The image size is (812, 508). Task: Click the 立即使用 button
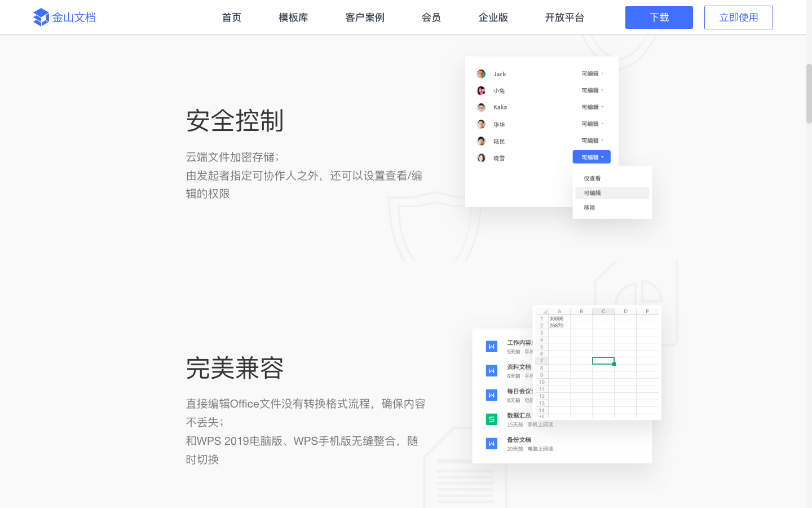pyautogui.click(x=738, y=17)
